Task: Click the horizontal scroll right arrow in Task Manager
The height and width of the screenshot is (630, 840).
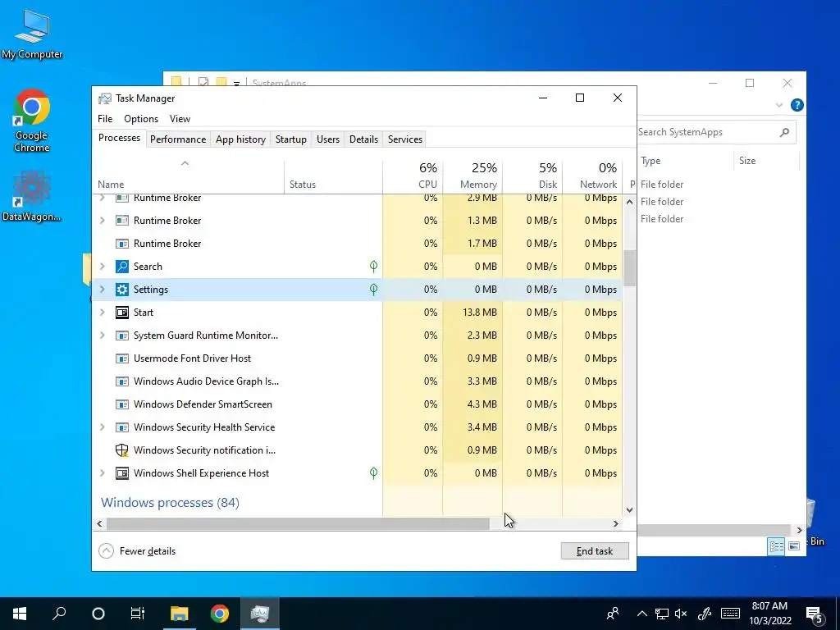Action: 616,523
